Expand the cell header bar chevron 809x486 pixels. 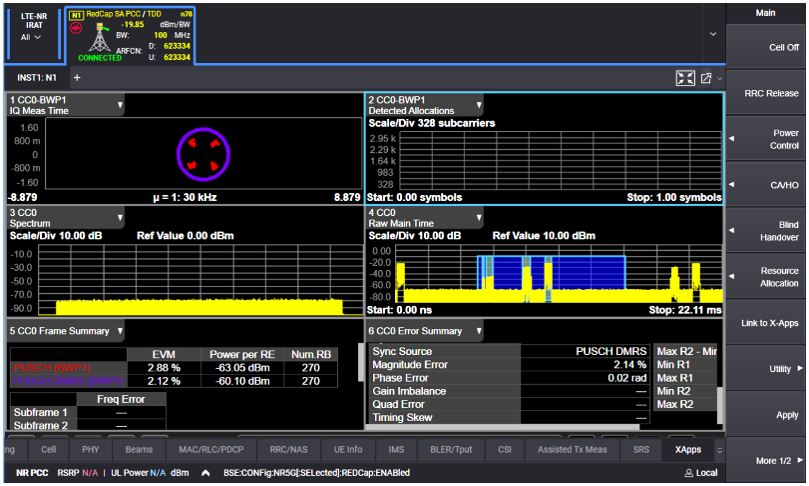click(x=712, y=33)
